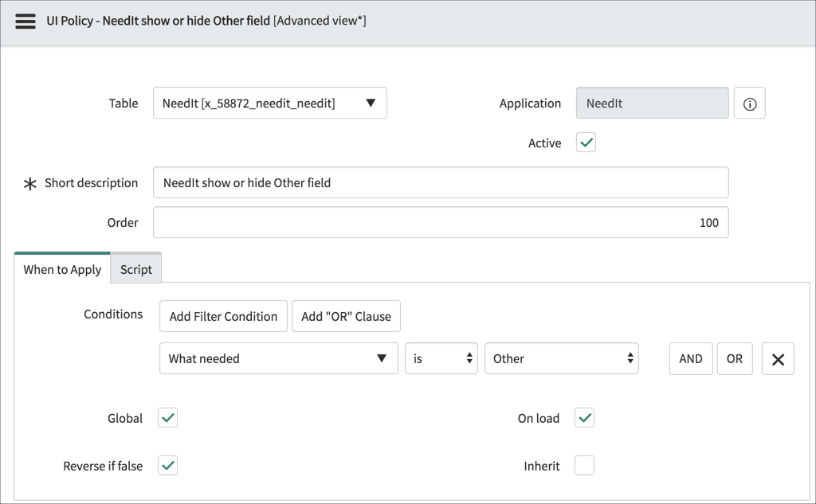Viewport: 816px width, 504px height.
Task: Toggle the On load checkbox
Action: [584, 418]
